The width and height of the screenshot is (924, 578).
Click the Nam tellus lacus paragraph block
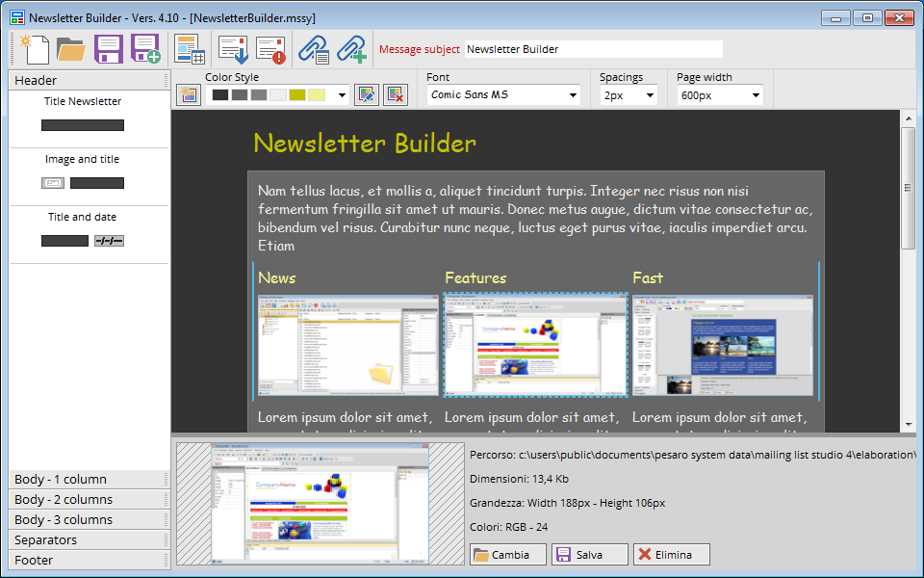[536, 218]
